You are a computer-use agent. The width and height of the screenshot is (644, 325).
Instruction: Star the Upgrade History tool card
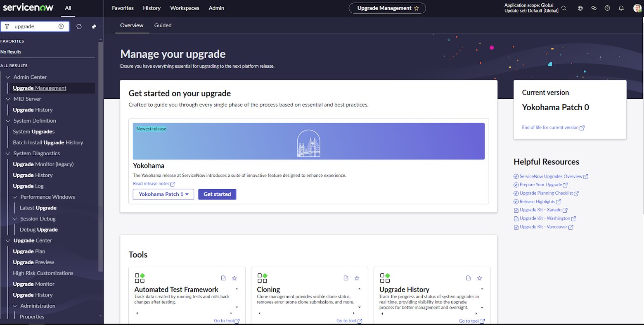(479, 278)
